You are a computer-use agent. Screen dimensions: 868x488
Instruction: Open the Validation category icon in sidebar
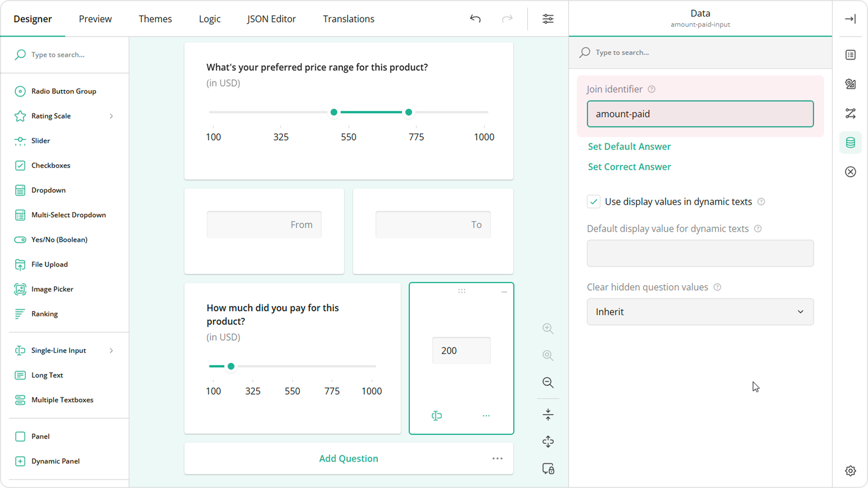[x=850, y=172]
